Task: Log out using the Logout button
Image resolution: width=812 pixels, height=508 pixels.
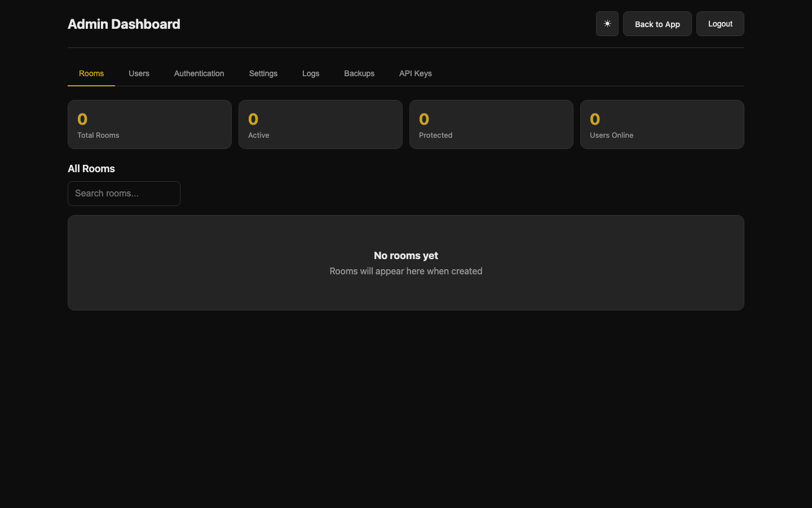Action: click(x=720, y=24)
